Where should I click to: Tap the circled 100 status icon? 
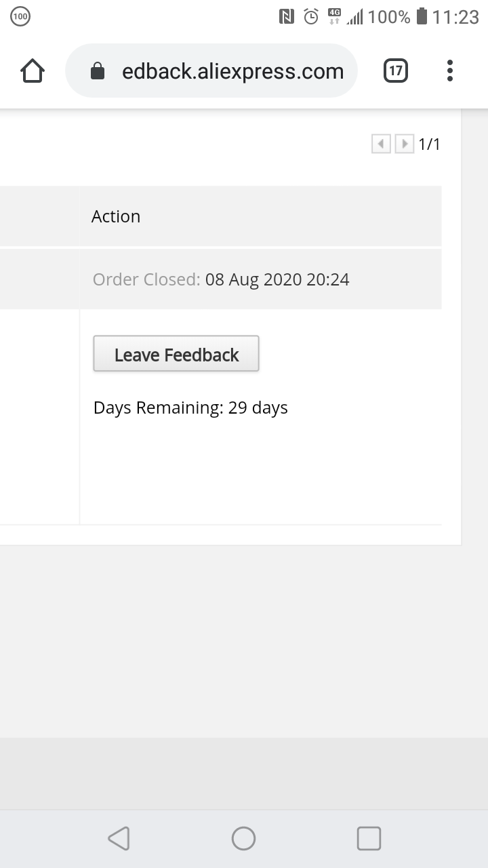[x=20, y=17]
